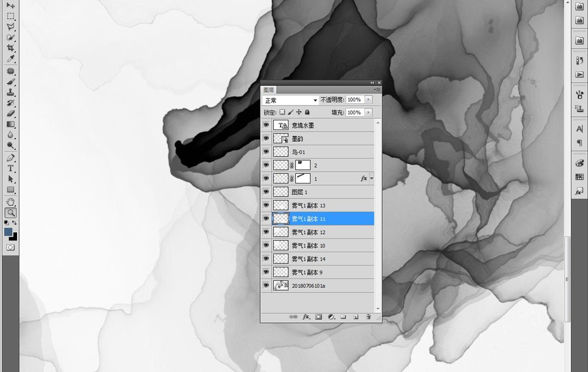The width and height of the screenshot is (588, 372).
Task: Click the link layers icon in Layers panel
Action: (x=293, y=317)
